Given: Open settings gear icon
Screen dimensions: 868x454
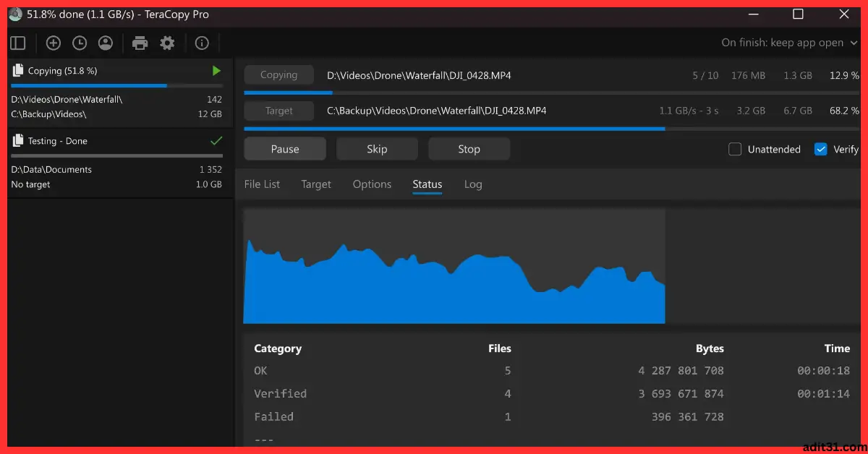Looking at the screenshot, I should [167, 43].
